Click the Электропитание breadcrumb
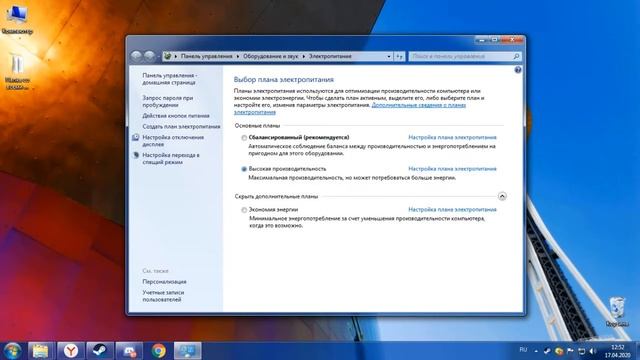This screenshot has width=640, height=360. point(330,56)
